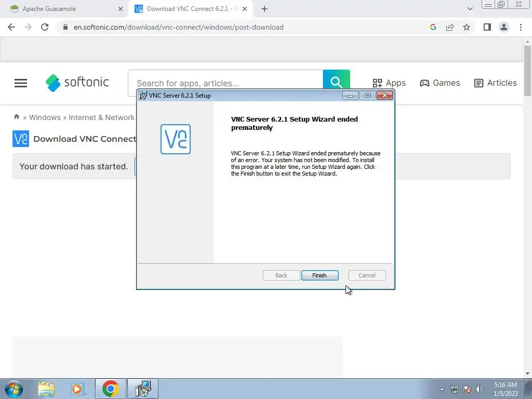Open the Chrome profile avatar
532x399 pixels.
point(504,27)
